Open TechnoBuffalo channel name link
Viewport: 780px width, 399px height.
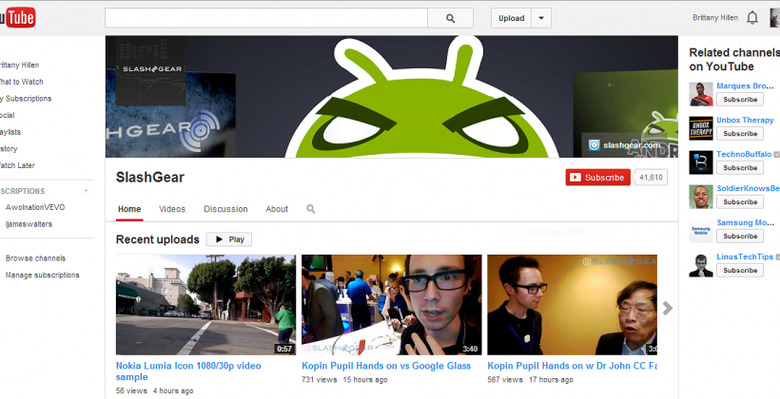click(x=744, y=154)
